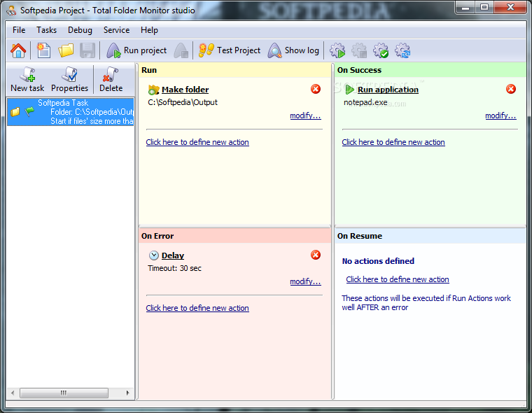Define new action in On Resume panel

398,279
